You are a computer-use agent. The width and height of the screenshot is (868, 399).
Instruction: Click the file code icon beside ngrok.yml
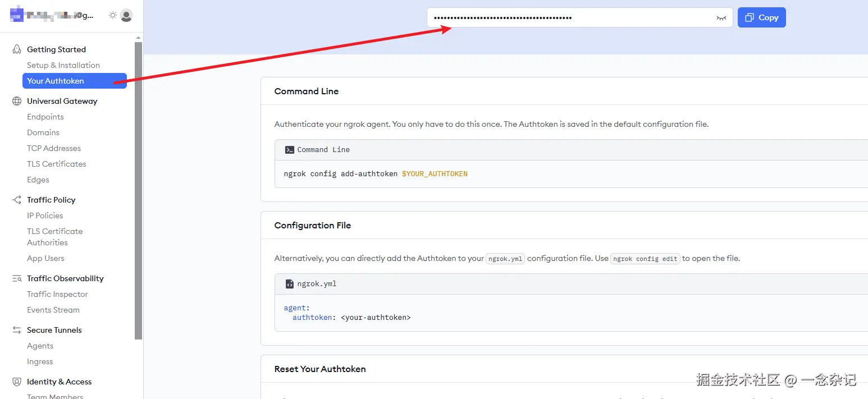(x=290, y=284)
